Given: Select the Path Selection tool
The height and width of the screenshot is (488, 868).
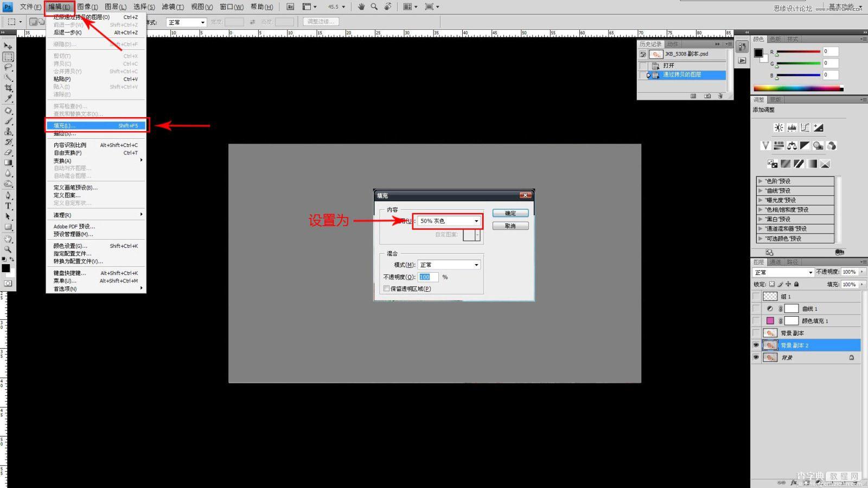Looking at the screenshot, I should pos(8,216).
